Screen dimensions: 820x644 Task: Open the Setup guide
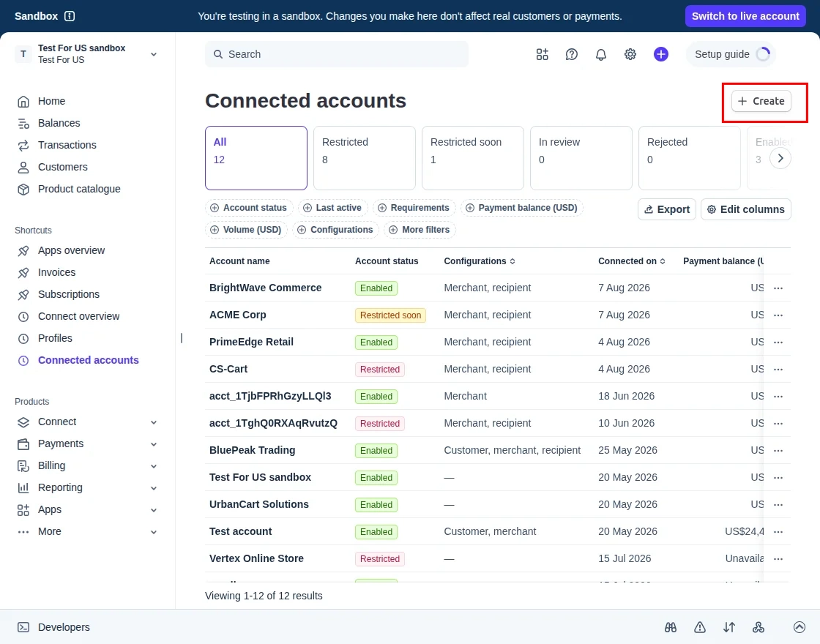(731, 54)
